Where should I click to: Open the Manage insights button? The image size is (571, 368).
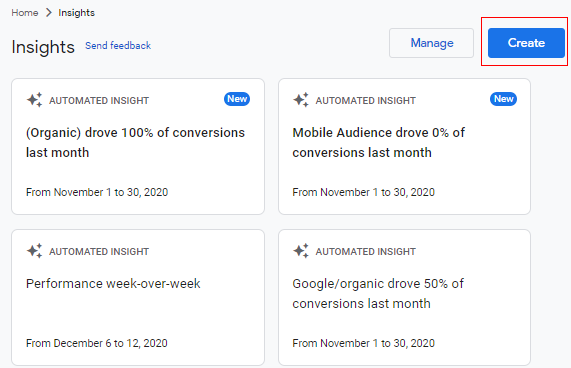click(x=432, y=43)
